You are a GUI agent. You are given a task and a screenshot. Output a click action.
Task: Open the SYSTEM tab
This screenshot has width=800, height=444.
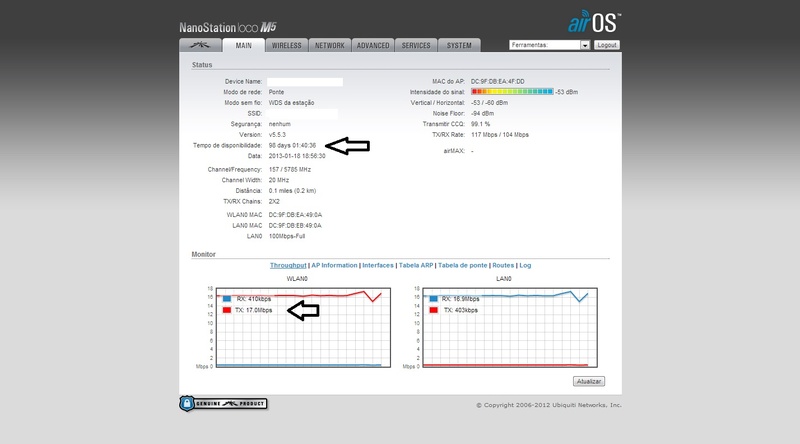(459, 45)
